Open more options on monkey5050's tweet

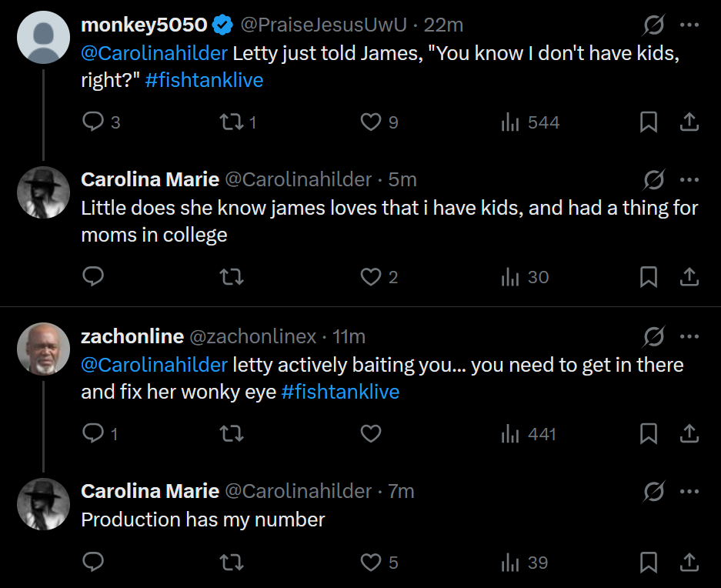point(689,25)
